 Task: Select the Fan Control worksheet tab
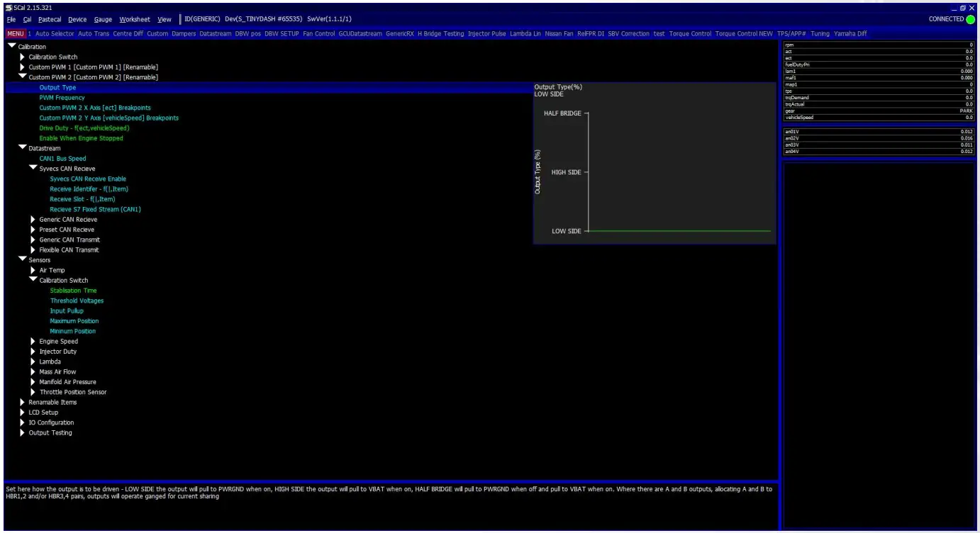[319, 33]
